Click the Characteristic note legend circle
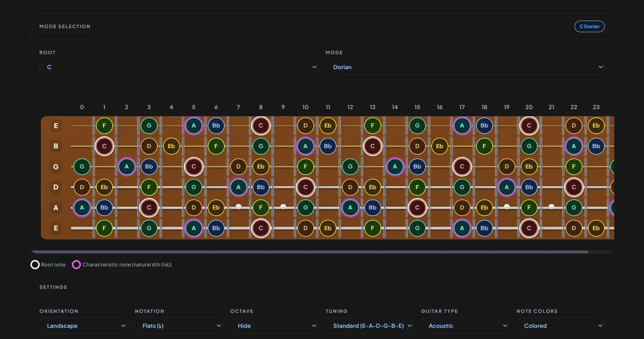 (77, 265)
